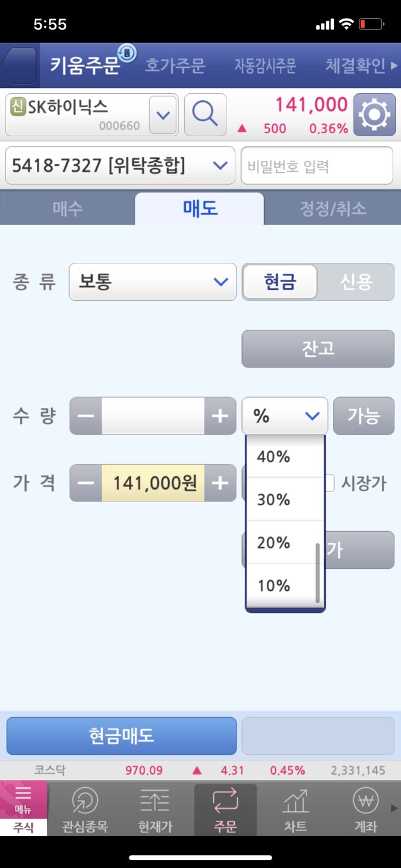401x868 pixels.
Task: Click the 비밀번호 입력 password field
Action: click(317, 165)
